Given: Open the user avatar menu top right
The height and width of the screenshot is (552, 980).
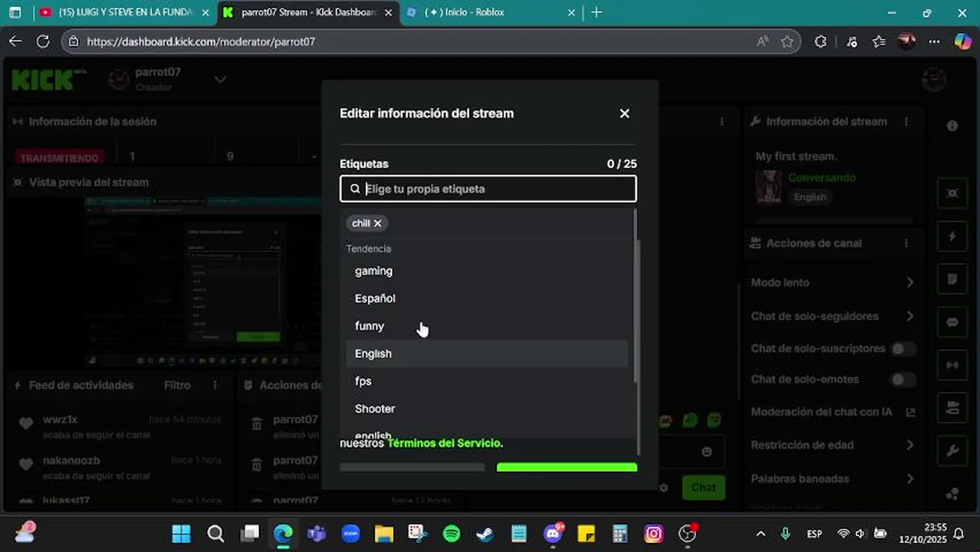Looking at the screenshot, I should (933, 79).
